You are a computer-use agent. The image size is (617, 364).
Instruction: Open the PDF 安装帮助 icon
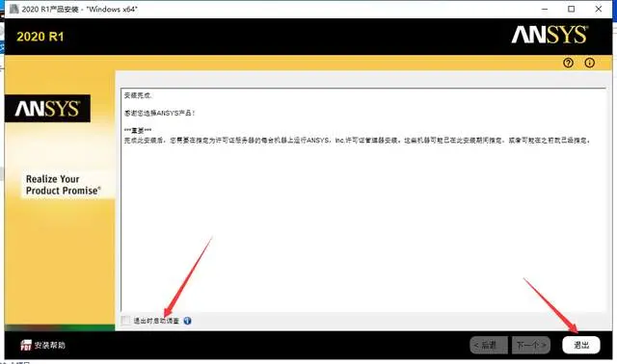click(26, 345)
